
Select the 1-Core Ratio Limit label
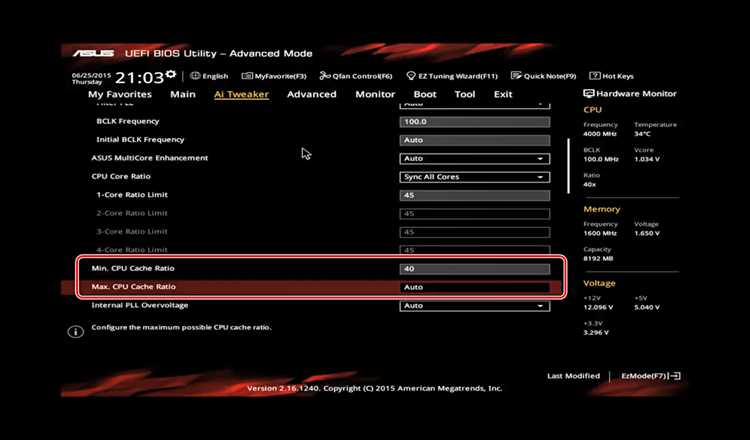click(132, 195)
